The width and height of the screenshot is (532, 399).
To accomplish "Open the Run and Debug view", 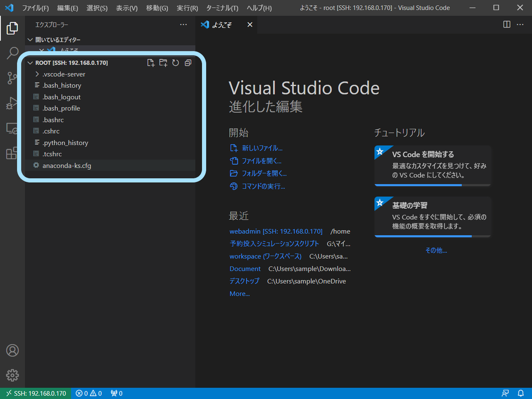I will (12, 103).
